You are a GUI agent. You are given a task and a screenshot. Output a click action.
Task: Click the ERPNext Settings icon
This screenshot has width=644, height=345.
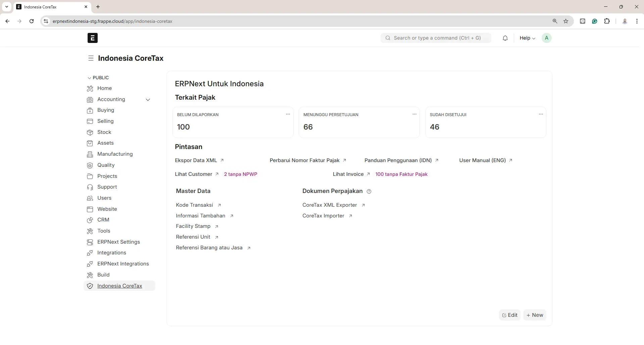[90, 242]
